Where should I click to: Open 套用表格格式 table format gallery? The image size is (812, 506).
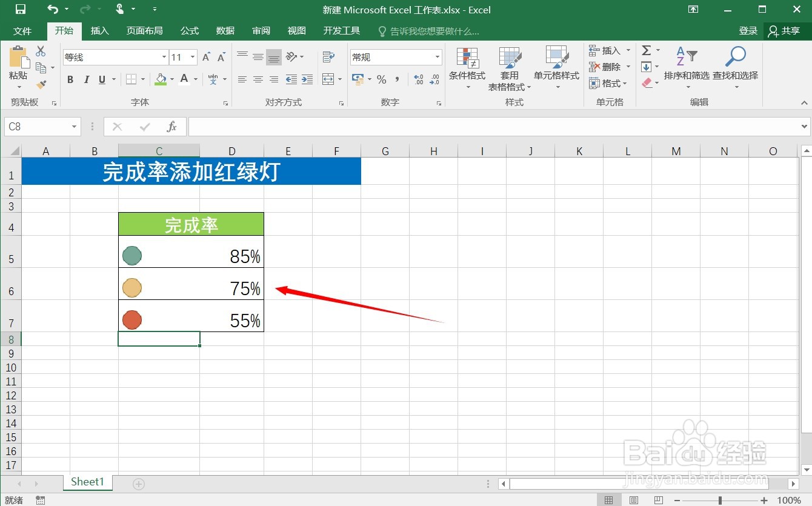510,68
